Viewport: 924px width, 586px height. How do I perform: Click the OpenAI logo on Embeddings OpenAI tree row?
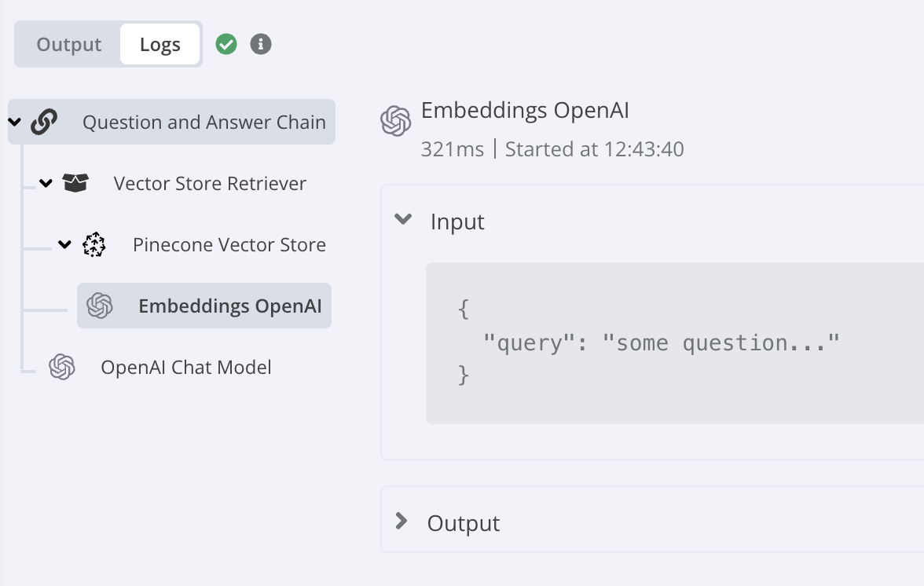pyautogui.click(x=100, y=306)
